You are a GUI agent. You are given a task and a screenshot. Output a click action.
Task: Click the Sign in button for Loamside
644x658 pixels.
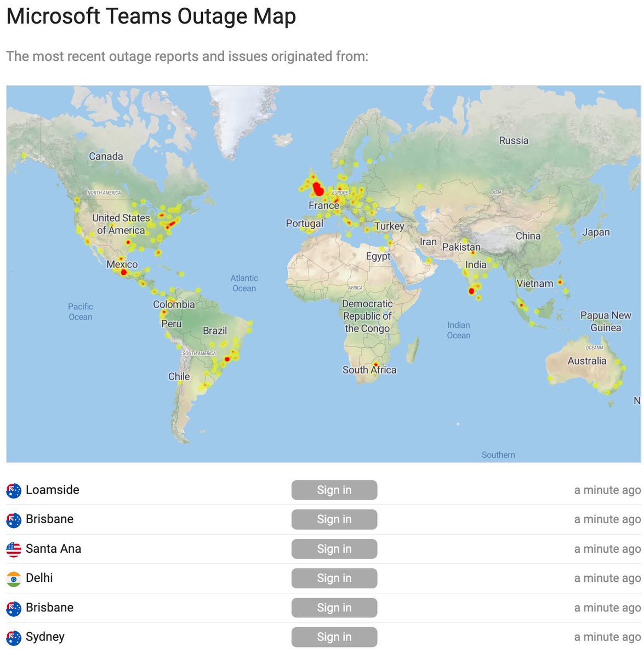point(334,490)
